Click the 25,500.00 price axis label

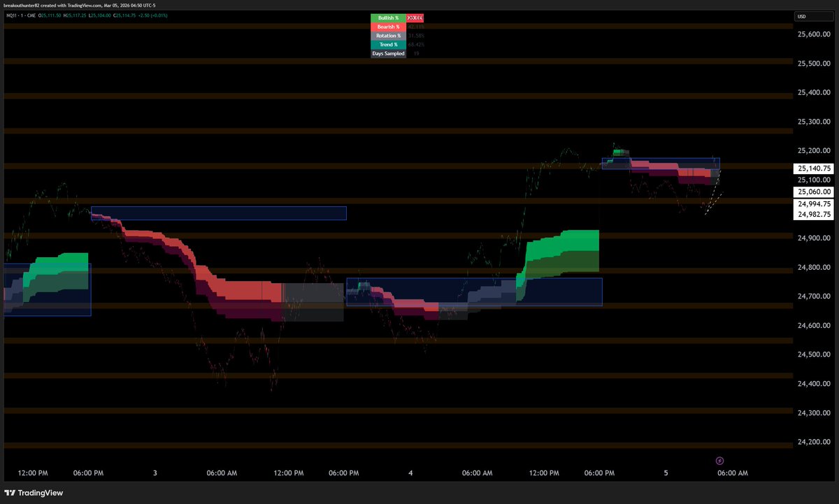pyautogui.click(x=814, y=64)
